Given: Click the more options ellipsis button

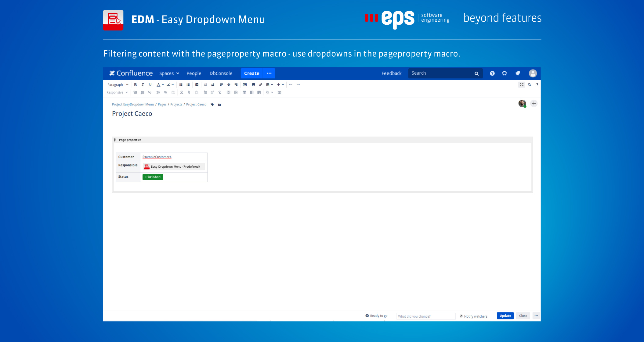Looking at the screenshot, I should click(x=536, y=316).
